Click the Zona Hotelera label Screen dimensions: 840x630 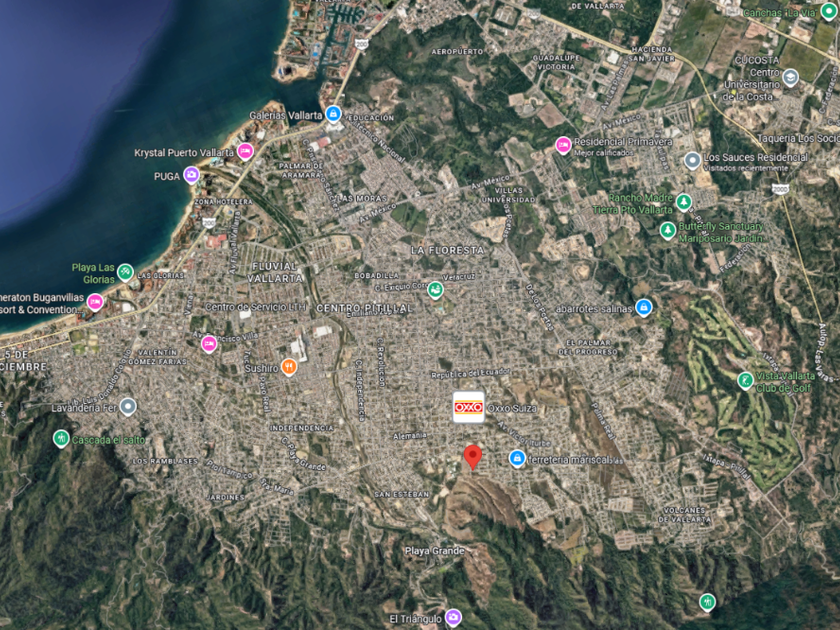pyautogui.click(x=223, y=201)
